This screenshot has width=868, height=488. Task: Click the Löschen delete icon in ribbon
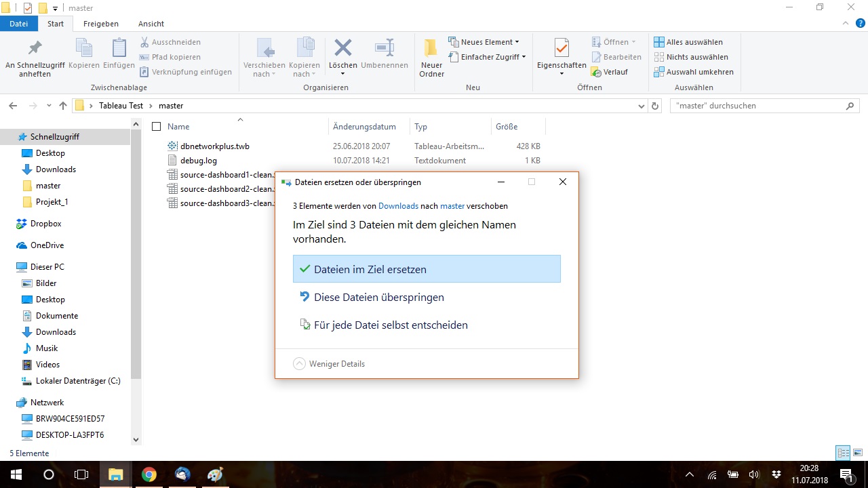point(342,49)
